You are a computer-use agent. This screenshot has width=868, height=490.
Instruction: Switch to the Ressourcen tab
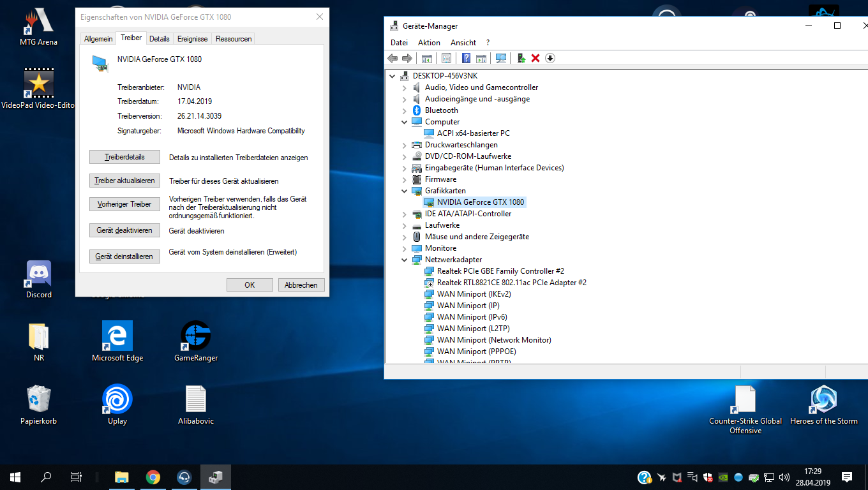pyautogui.click(x=234, y=39)
